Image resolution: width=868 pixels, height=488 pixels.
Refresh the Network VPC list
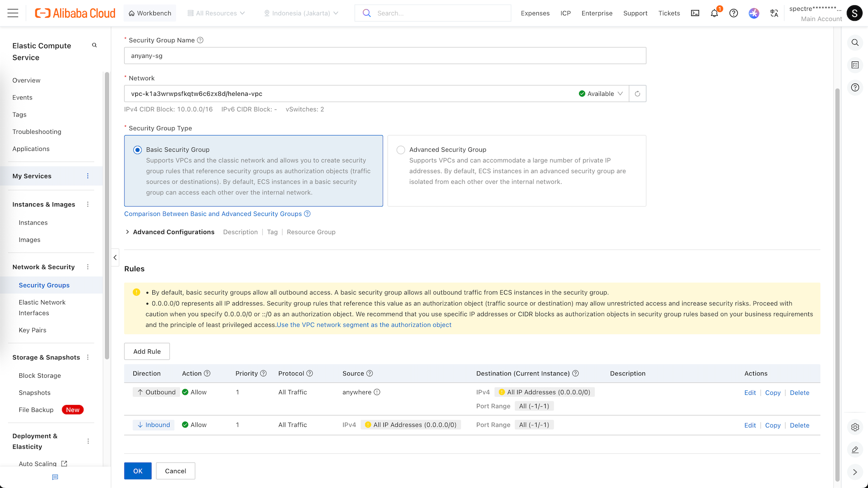point(637,94)
